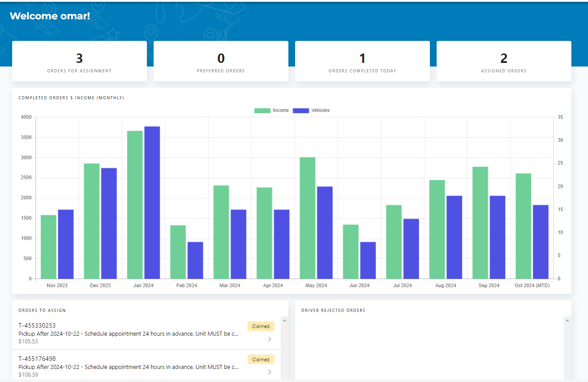Click the Oct 2024 (MTD) axis label

[532, 286]
